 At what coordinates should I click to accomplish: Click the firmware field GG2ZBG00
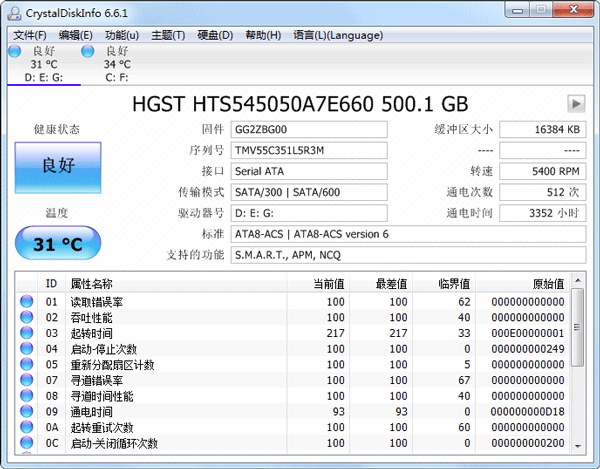pos(309,129)
